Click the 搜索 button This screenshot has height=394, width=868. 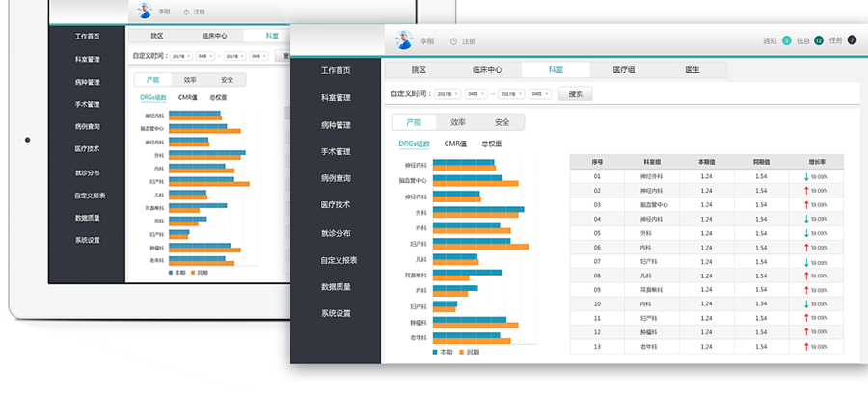[x=576, y=94]
